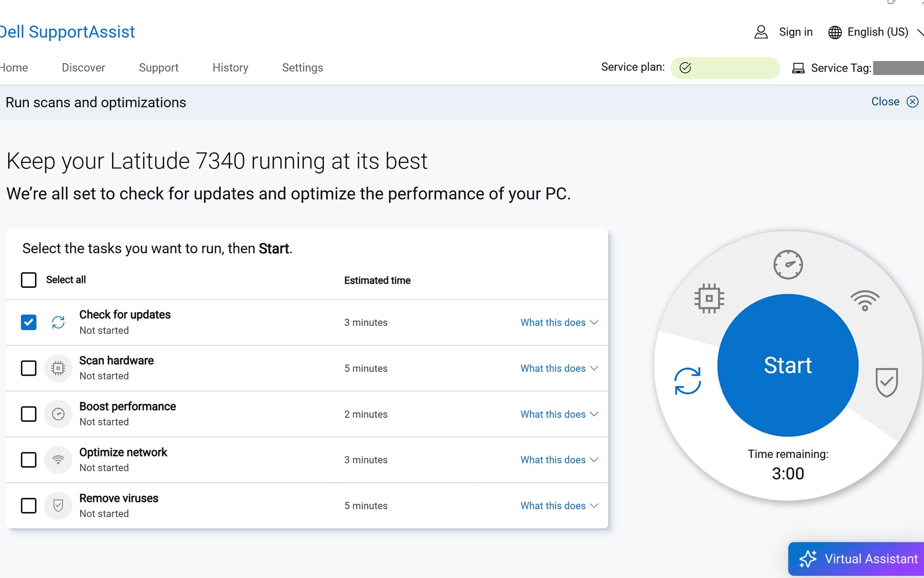Tick the Boost performance checkbox
924x578 pixels.
pyautogui.click(x=28, y=414)
